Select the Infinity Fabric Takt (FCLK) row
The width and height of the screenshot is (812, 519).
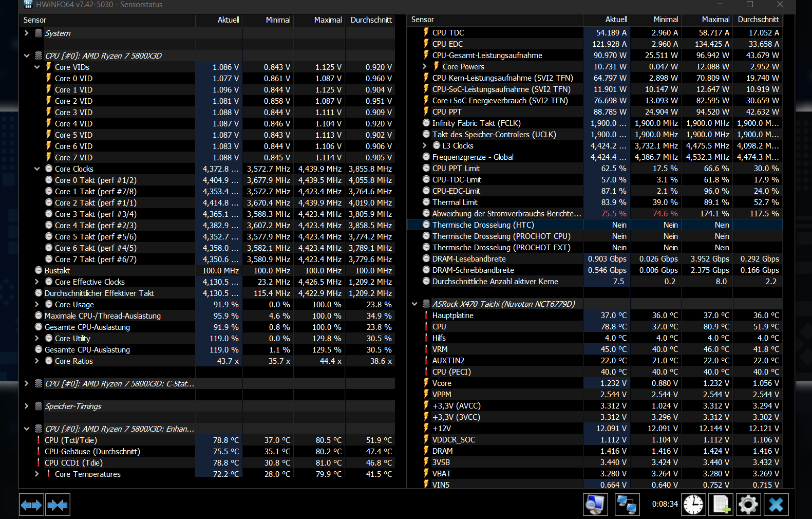pyautogui.click(x=595, y=123)
